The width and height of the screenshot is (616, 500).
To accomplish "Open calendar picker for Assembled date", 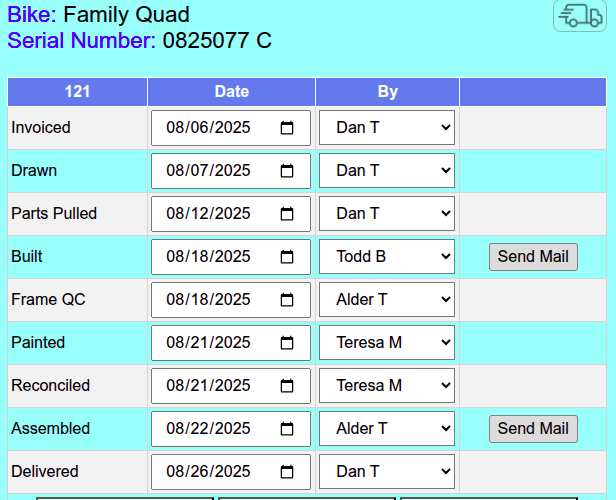I will (x=287, y=429).
